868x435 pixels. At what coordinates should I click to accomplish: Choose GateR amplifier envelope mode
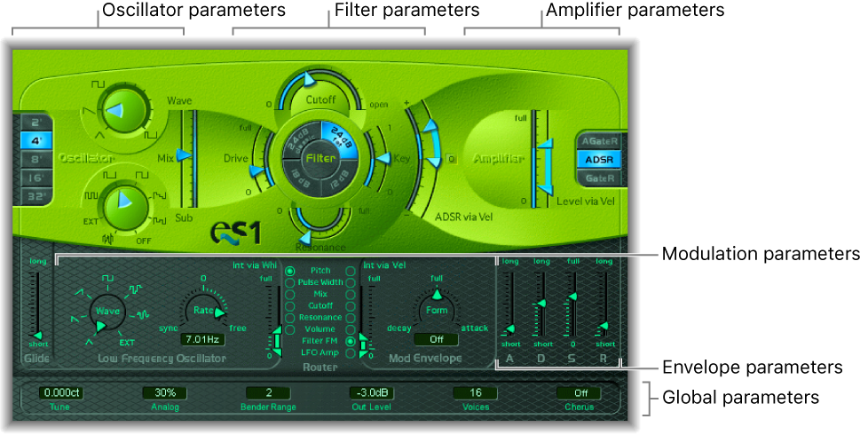[x=599, y=178]
